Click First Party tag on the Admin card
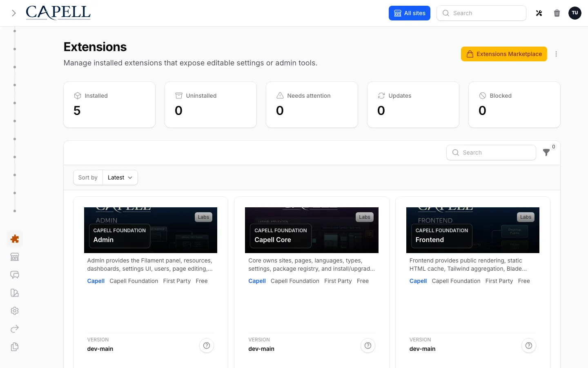588x368 pixels. click(x=177, y=281)
